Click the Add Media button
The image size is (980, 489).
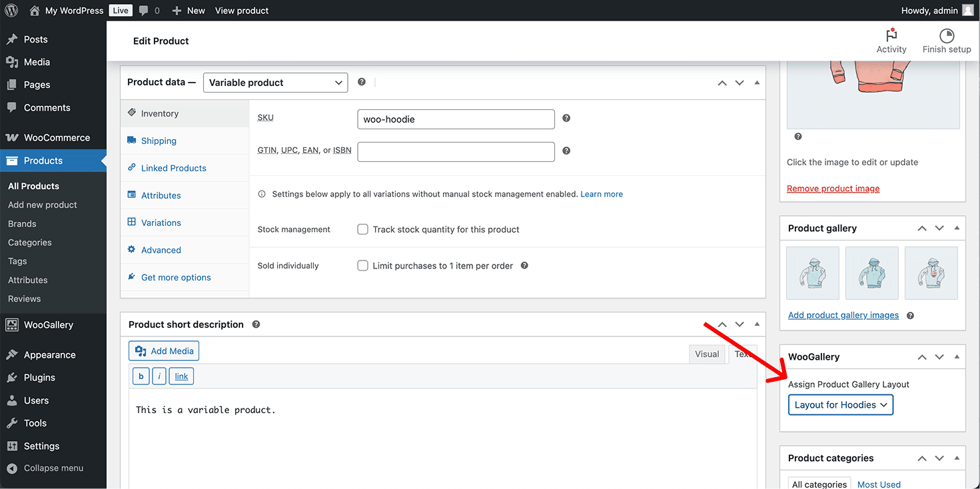coord(164,351)
